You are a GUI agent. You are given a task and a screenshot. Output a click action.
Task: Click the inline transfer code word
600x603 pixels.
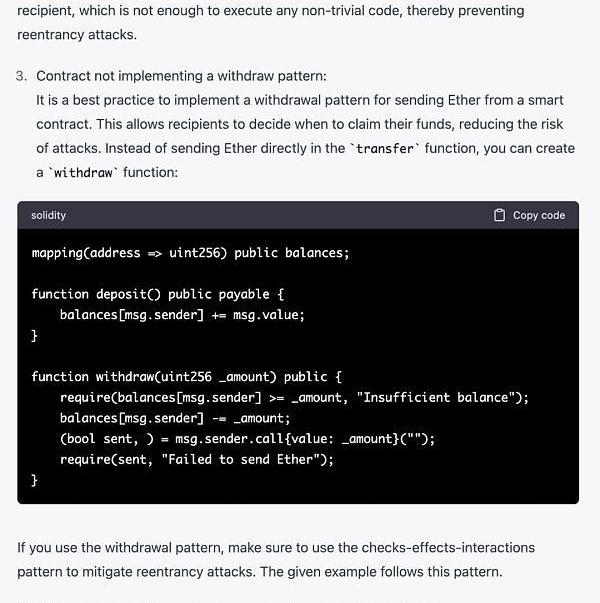pos(386,148)
